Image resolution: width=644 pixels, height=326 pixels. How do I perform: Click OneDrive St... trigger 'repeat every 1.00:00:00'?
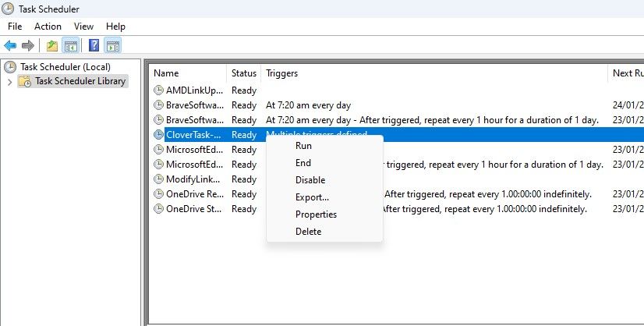[x=484, y=209]
